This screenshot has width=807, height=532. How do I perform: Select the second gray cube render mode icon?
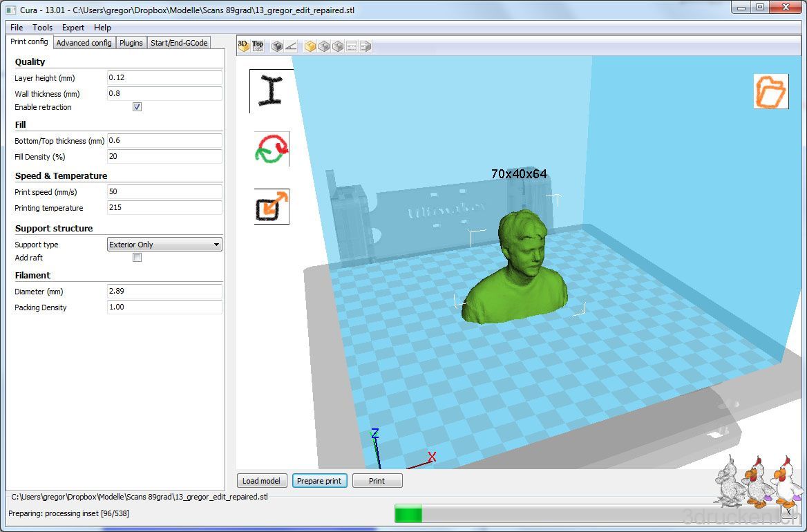(324, 46)
